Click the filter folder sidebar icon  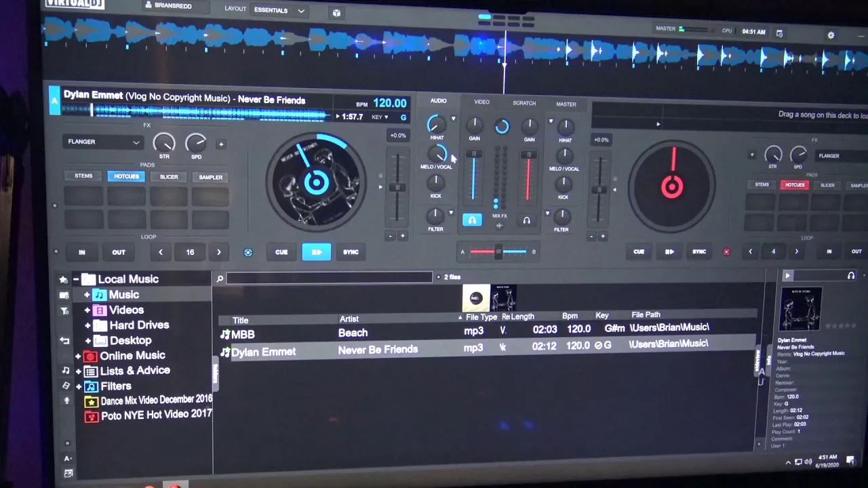(x=64, y=311)
